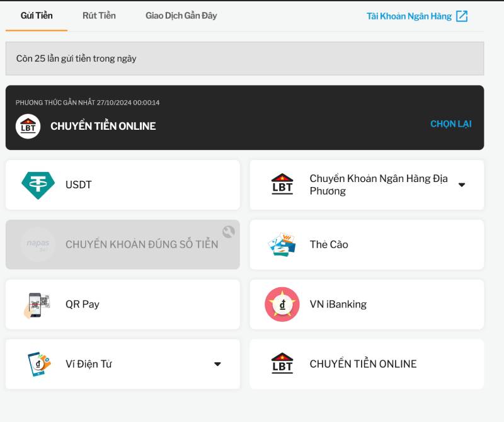Click the QR Pay phone icon
The image size is (504, 422).
pyautogui.click(x=38, y=304)
